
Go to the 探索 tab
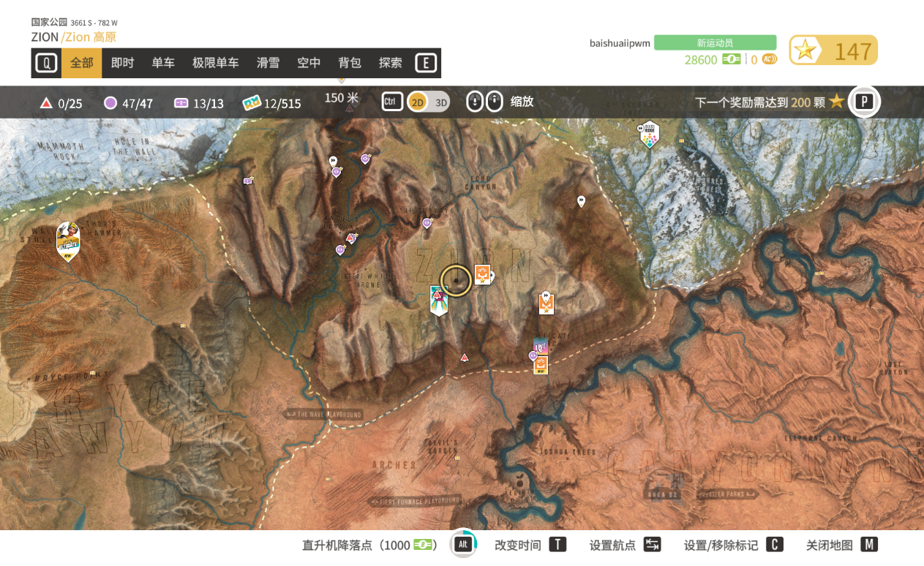click(391, 63)
